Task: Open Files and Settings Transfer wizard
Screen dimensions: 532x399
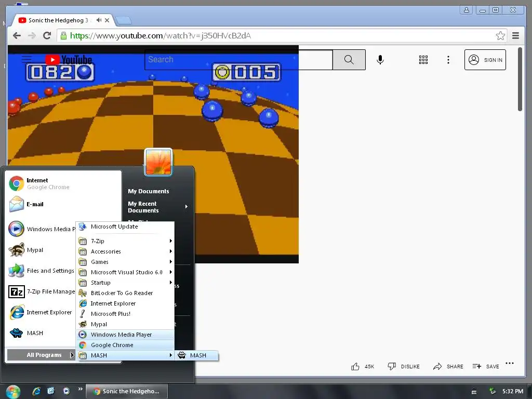Action: (x=42, y=271)
